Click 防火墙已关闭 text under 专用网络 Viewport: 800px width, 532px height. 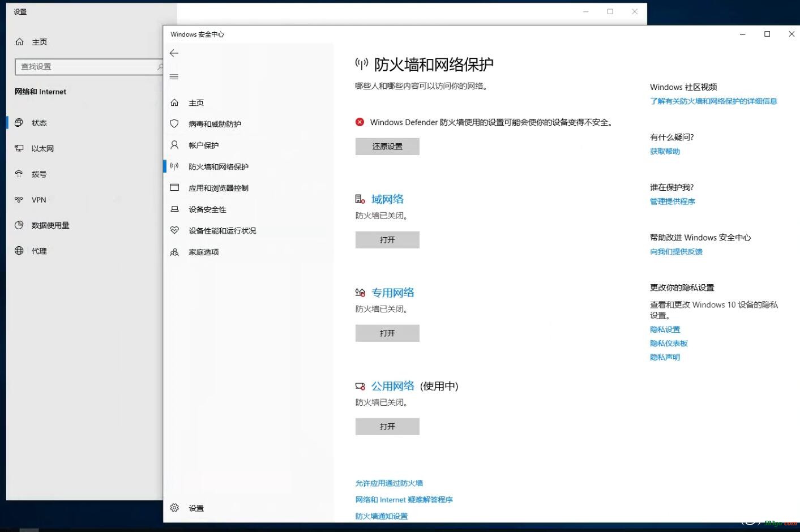382,309
